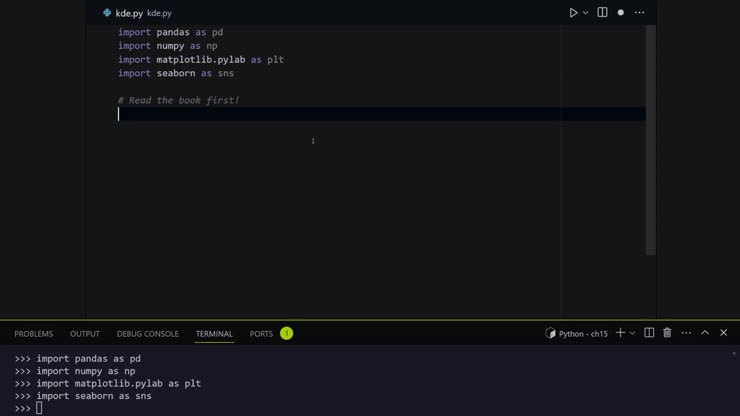Run the Python file with play button
The height and width of the screenshot is (416, 740).
coord(573,13)
